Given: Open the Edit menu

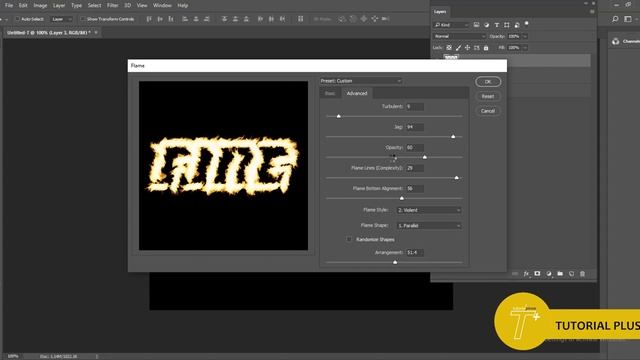Looking at the screenshot, I should [23, 5].
